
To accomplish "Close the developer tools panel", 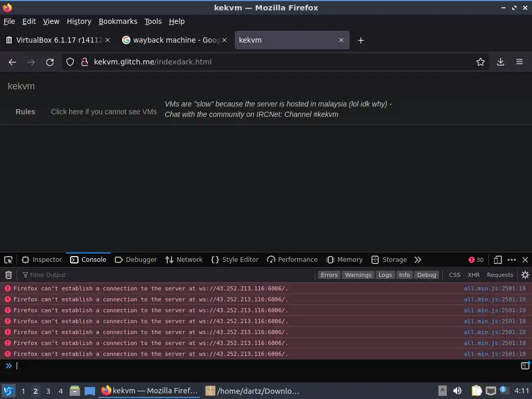I will (525, 260).
